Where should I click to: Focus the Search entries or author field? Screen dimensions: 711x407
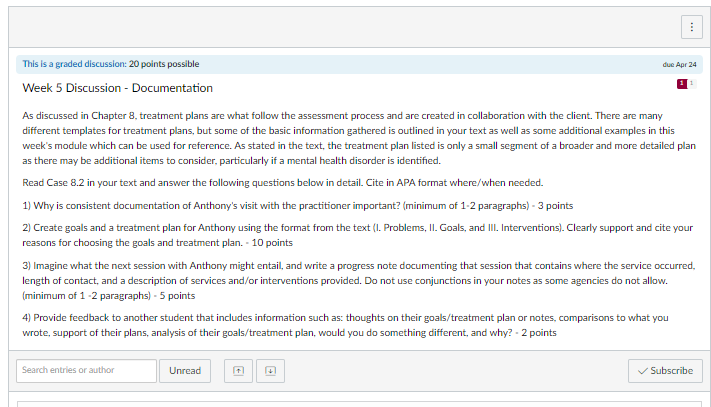tap(87, 371)
